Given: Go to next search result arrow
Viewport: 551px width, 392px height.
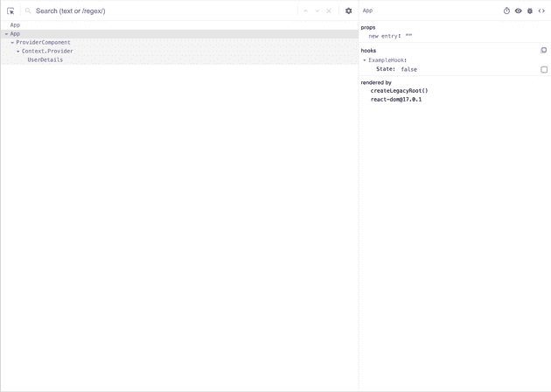Looking at the screenshot, I should click(317, 10).
